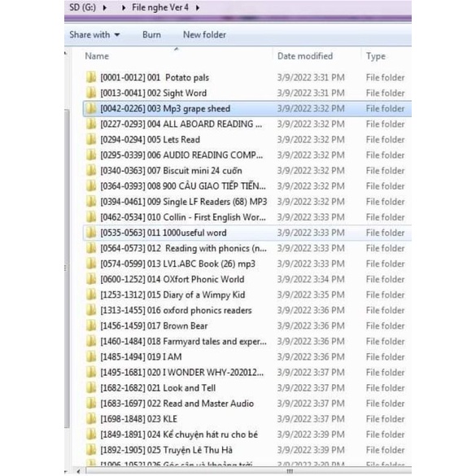
Task: Click the Kể chuyện hát ru folder icon
Action: [91, 435]
